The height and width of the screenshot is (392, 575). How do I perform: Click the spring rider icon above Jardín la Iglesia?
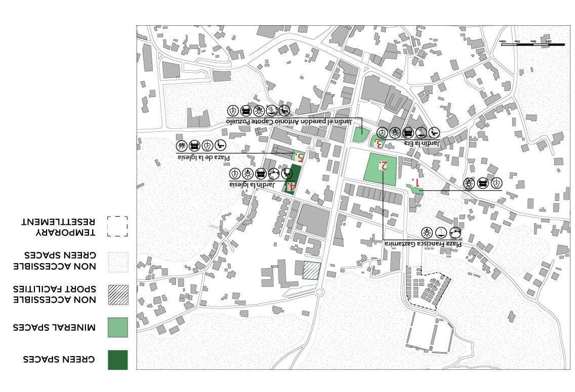(x=286, y=173)
